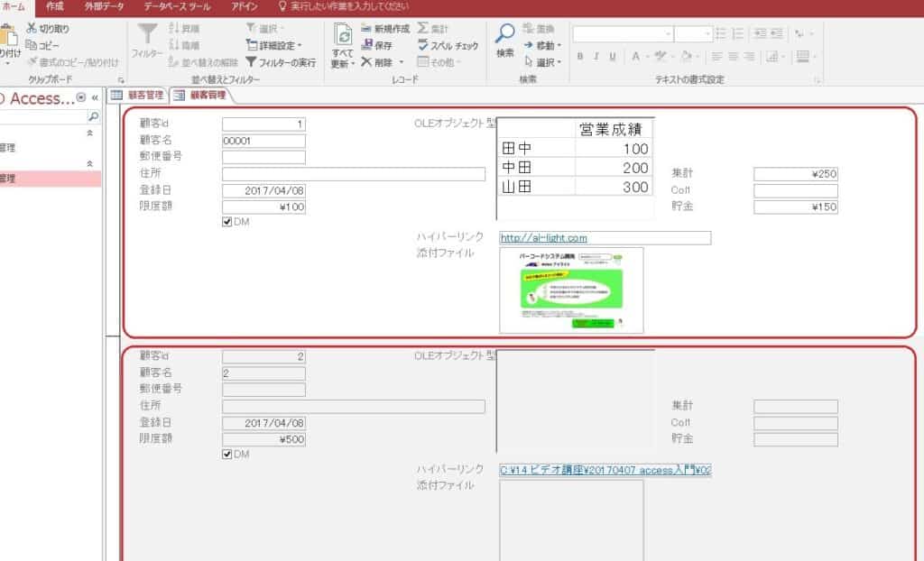Open the http://ai-light.com hyperlink
Viewport: 924px width, 561px height.
coord(541,238)
